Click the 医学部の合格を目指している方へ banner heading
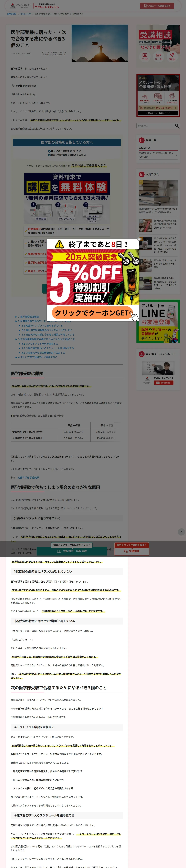The height and width of the screenshot is (868, 186). tap(67, 142)
